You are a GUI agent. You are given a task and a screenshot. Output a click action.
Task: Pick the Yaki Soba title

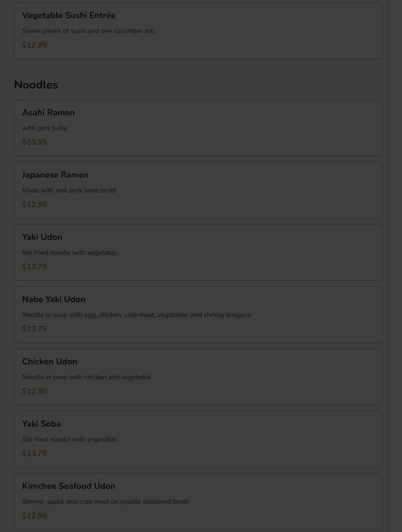tap(41, 424)
